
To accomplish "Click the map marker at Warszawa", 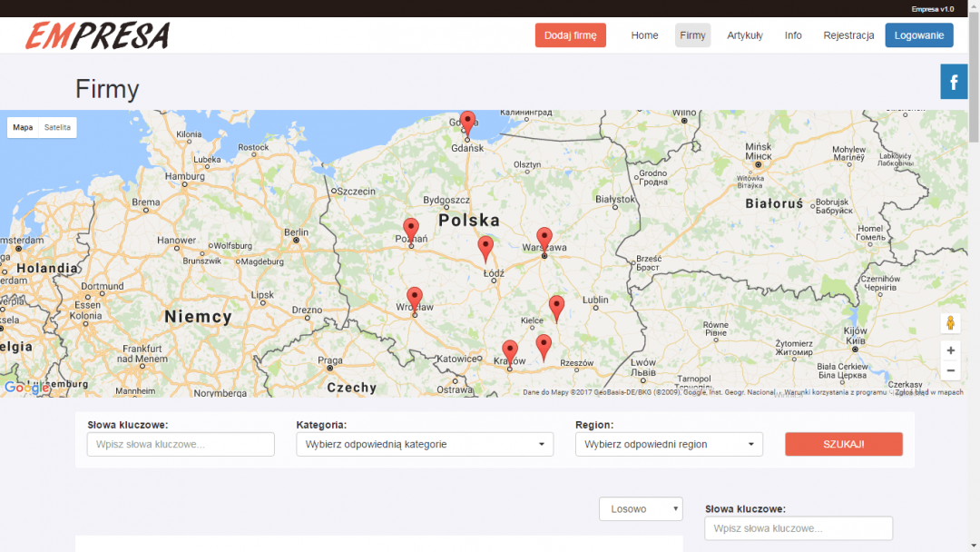I will coord(544,238).
